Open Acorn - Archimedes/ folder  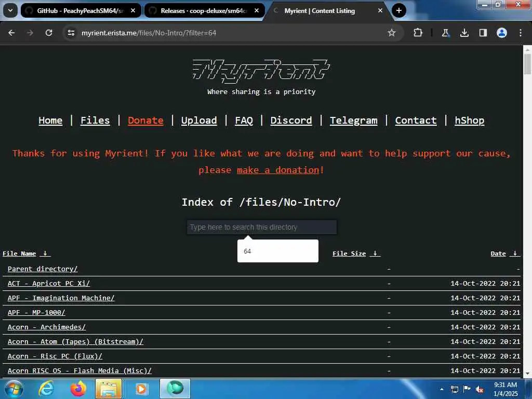click(47, 327)
